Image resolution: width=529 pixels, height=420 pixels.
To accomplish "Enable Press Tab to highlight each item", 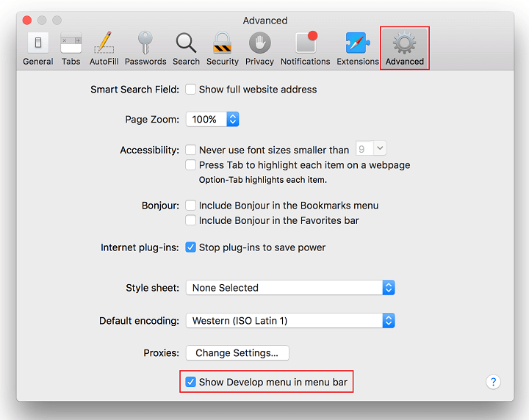I will coord(190,164).
